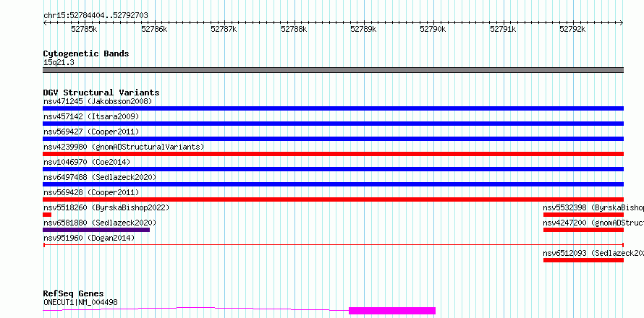644x318 pixels.
Task: Click the ONECUT1 thin intron line
Action: tap(195, 309)
